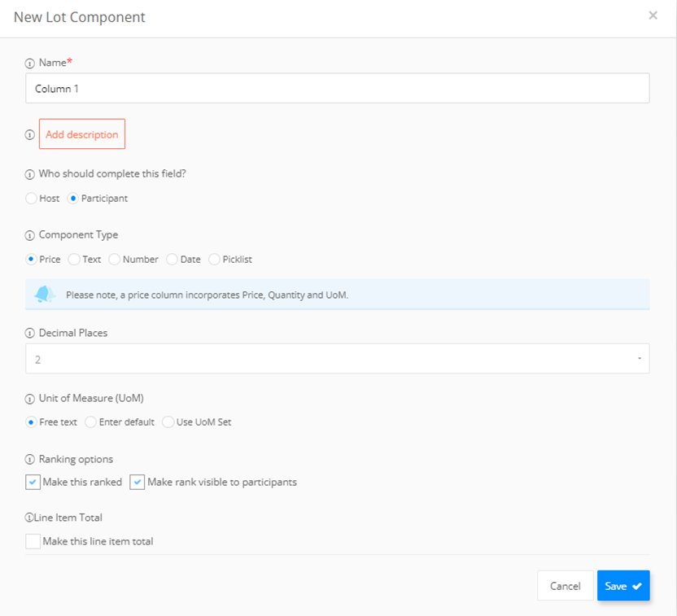The height and width of the screenshot is (616, 677).
Task: Click the Add description button
Action: (82, 133)
